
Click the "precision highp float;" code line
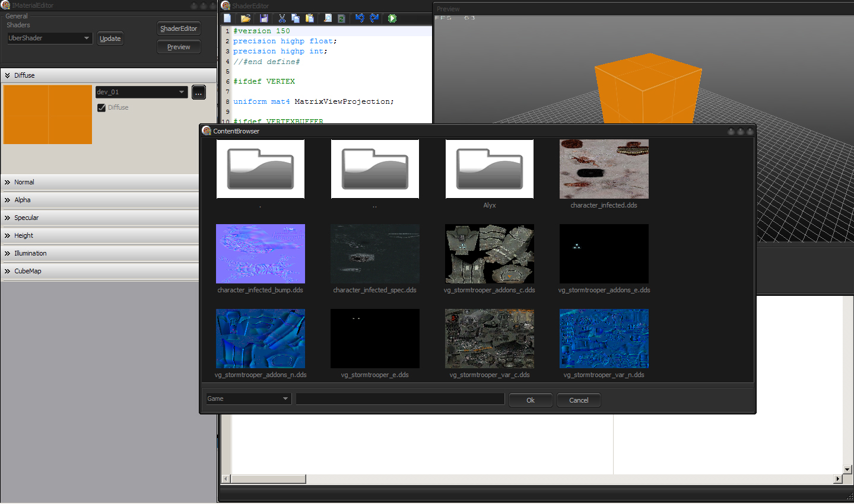click(285, 41)
